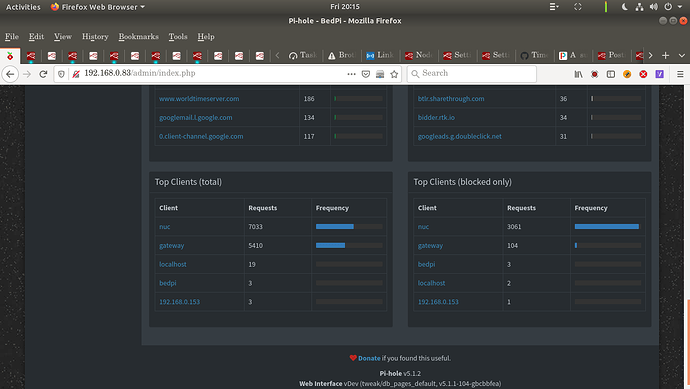Click the fullscreen brackets indicator in top bar
The image size is (690, 389).
[578, 7]
